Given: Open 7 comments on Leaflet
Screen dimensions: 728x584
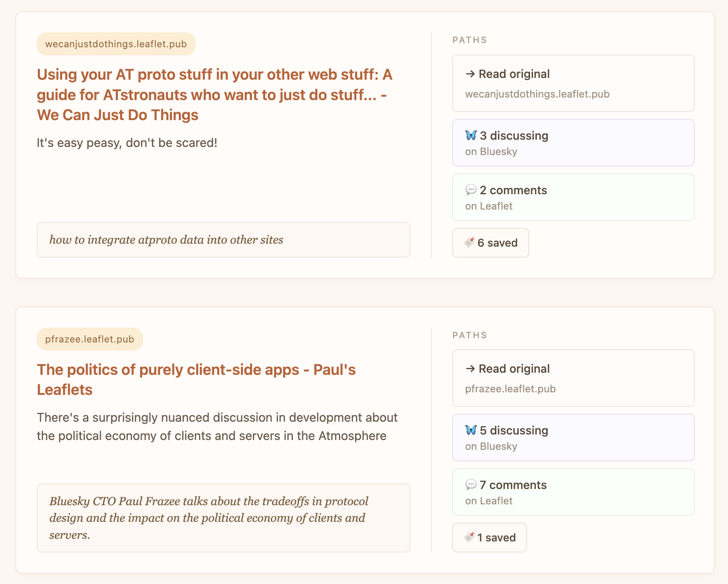Looking at the screenshot, I should [573, 492].
